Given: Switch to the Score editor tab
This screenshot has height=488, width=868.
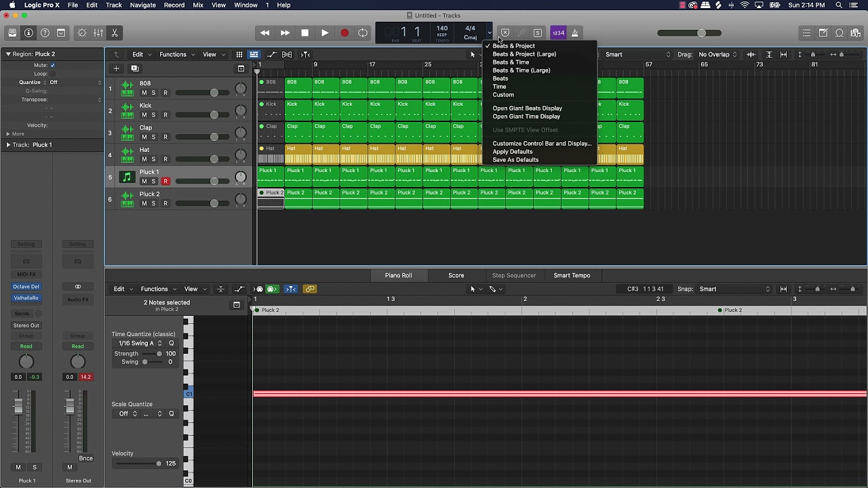Looking at the screenshot, I should click(x=456, y=275).
